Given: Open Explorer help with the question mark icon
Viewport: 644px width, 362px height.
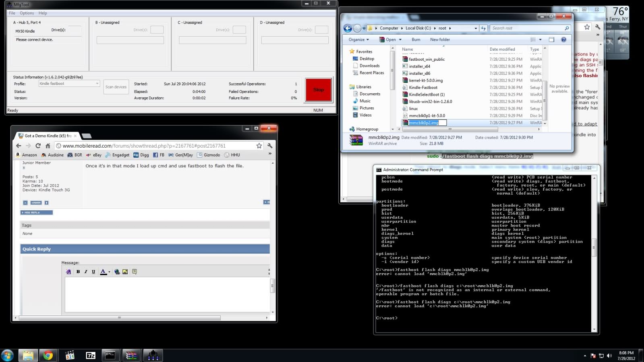Looking at the screenshot, I should 563,39.
